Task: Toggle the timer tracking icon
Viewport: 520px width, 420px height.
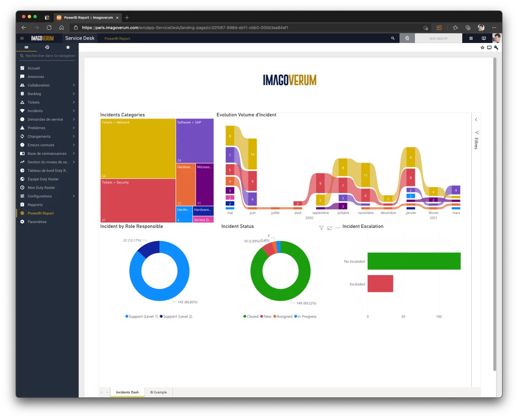Action: [x=407, y=38]
